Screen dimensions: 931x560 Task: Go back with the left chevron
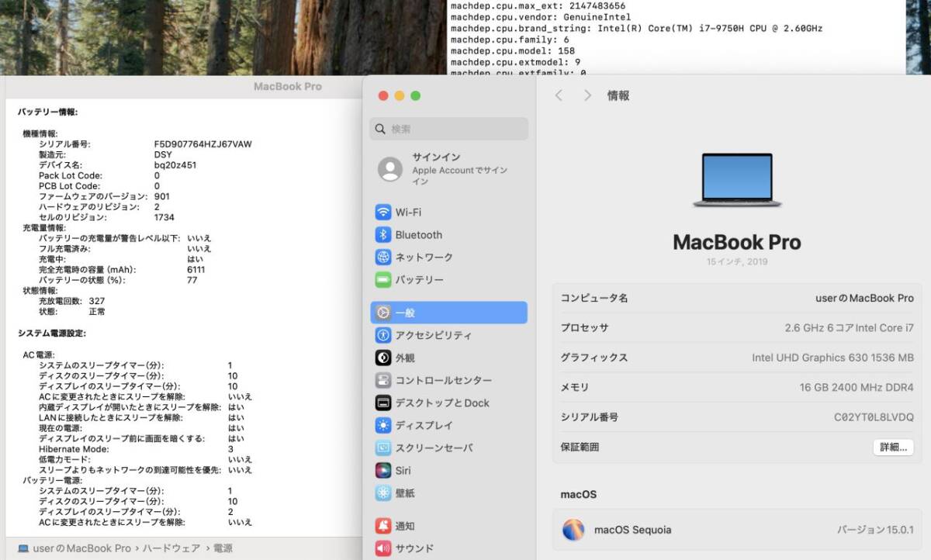click(559, 95)
